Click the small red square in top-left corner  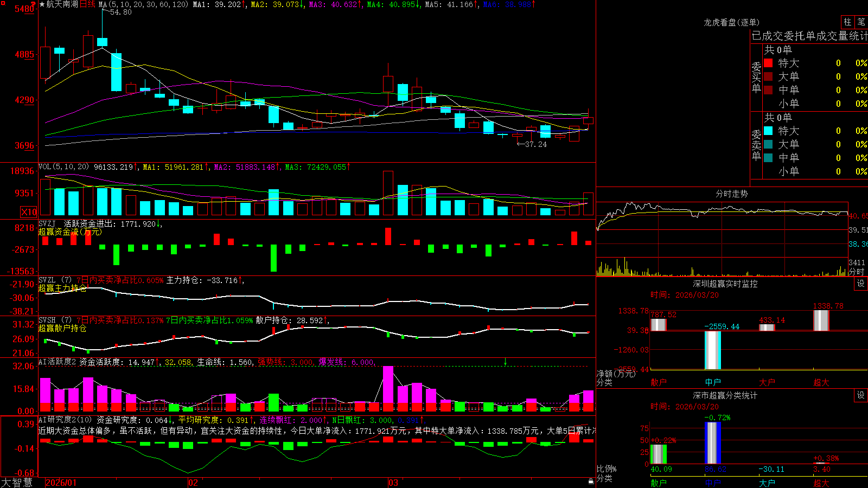pyautogui.click(x=3, y=3)
